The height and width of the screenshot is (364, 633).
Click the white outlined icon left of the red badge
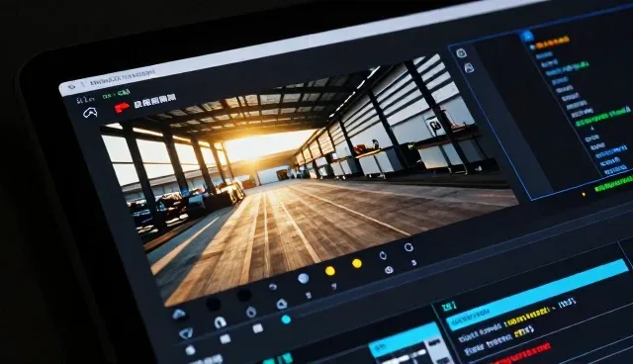pos(90,113)
